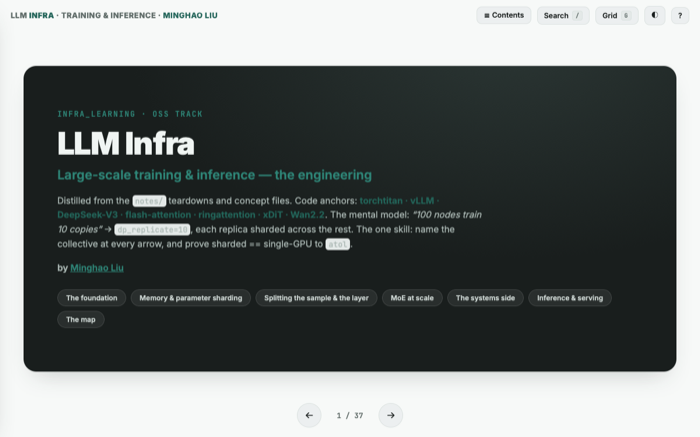Screen dimensions: 700x437
Task: Click the Large-scale training & inference subtitle
Action: click(214, 175)
